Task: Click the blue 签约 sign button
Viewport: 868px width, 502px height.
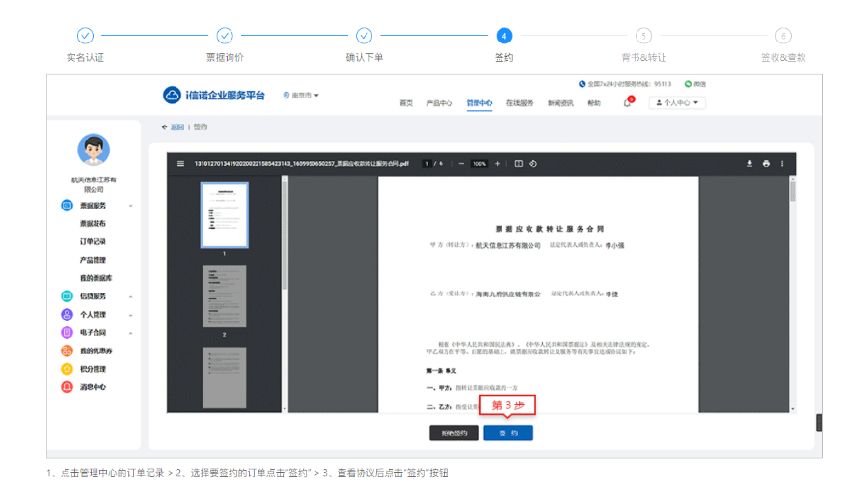Action: (508, 432)
